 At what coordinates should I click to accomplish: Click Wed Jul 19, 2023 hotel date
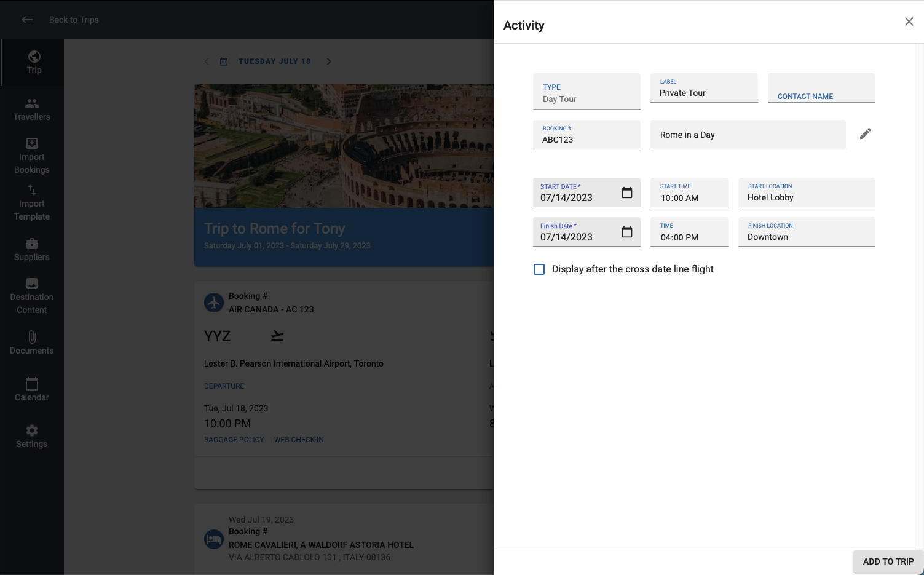point(261,520)
